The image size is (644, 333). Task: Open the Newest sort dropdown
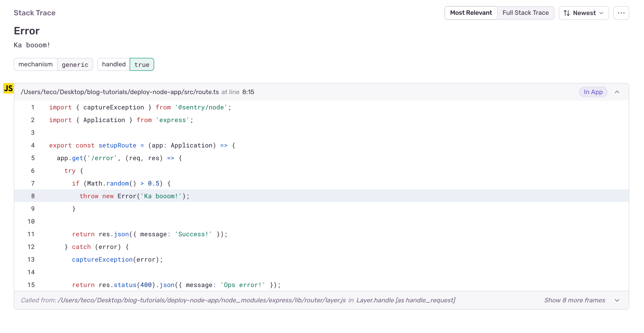pyautogui.click(x=584, y=13)
